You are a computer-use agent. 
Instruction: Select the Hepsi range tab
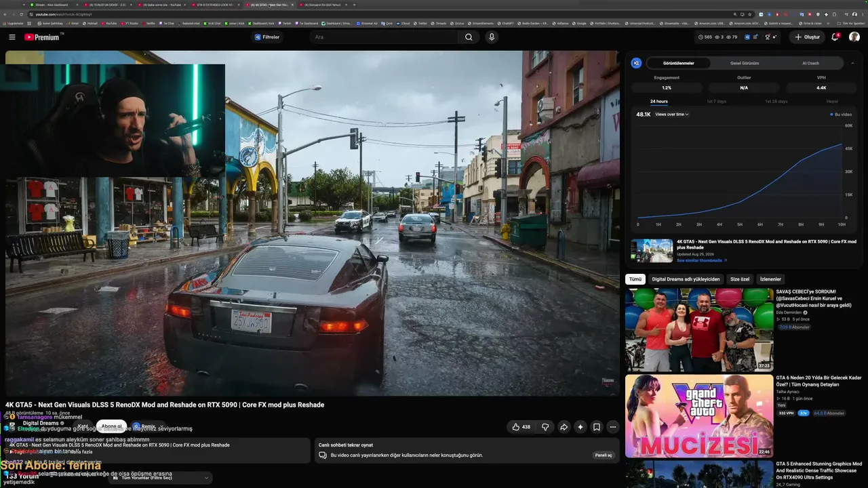click(832, 102)
